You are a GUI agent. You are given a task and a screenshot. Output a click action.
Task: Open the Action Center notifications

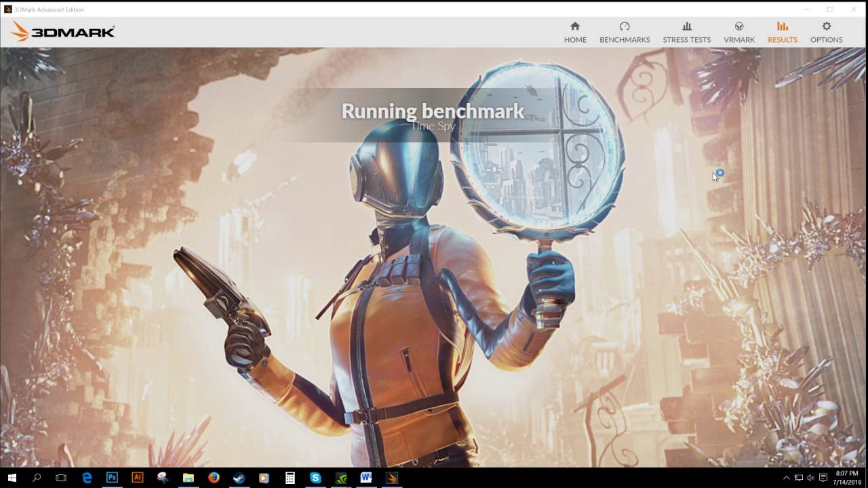click(x=823, y=478)
